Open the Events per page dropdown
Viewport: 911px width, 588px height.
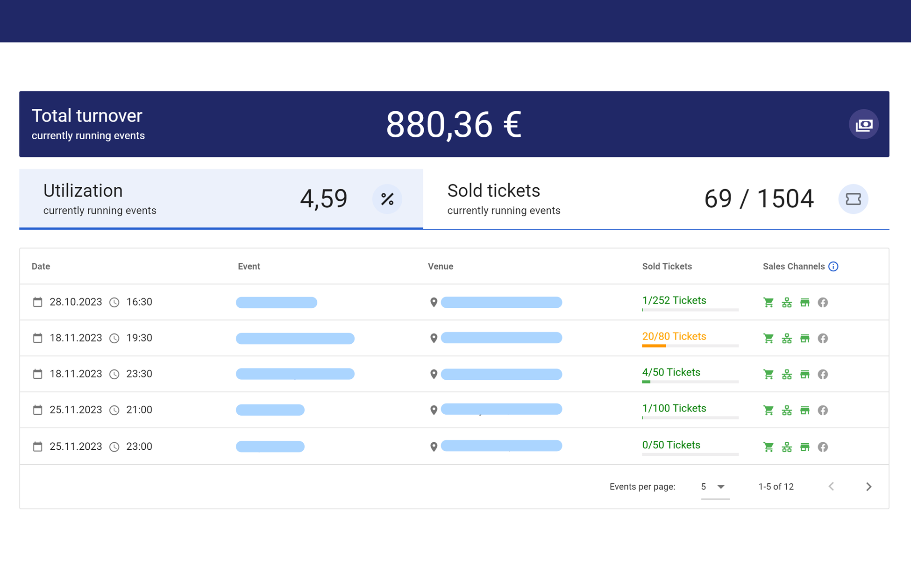point(714,487)
